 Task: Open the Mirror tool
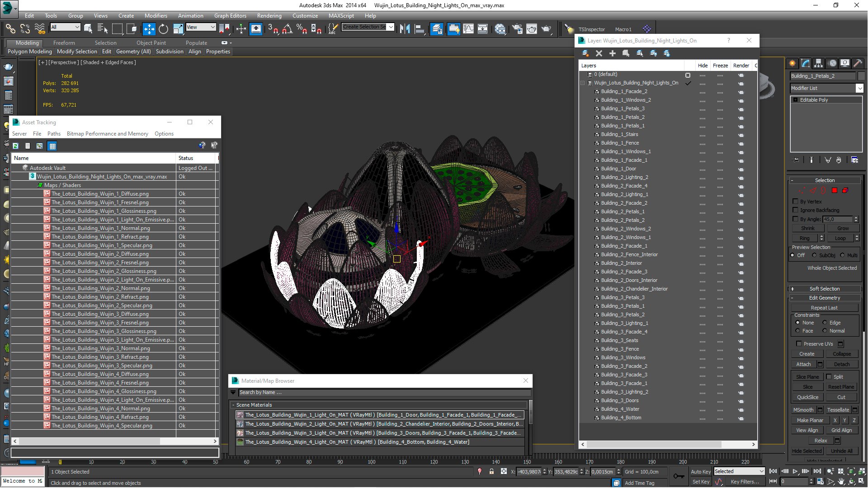click(405, 29)
